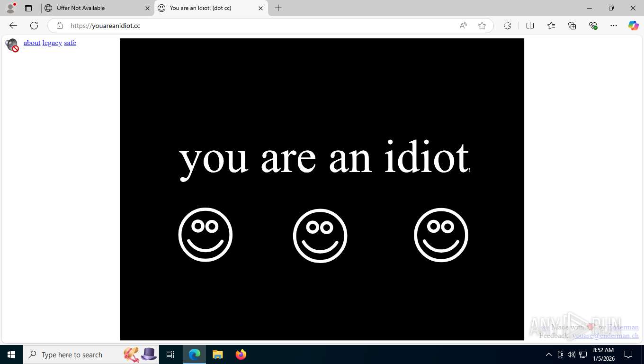View site information lock icon

pos(59,26)
